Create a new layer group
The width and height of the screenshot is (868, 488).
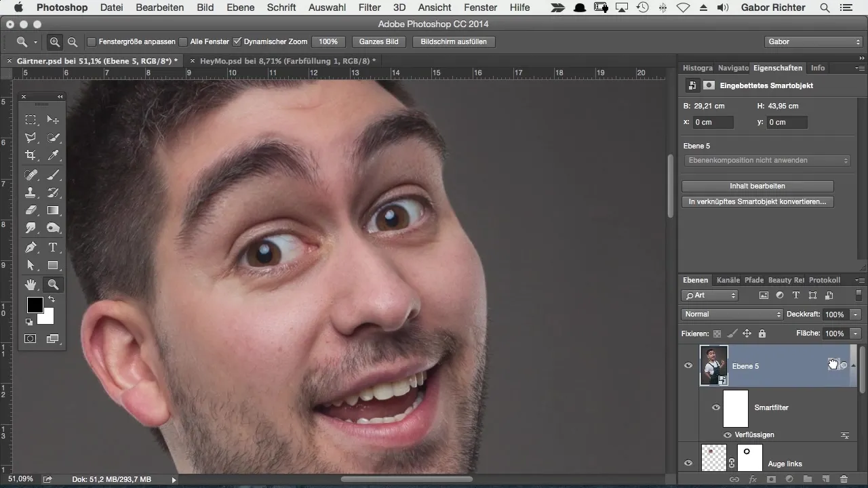(808, 479)
